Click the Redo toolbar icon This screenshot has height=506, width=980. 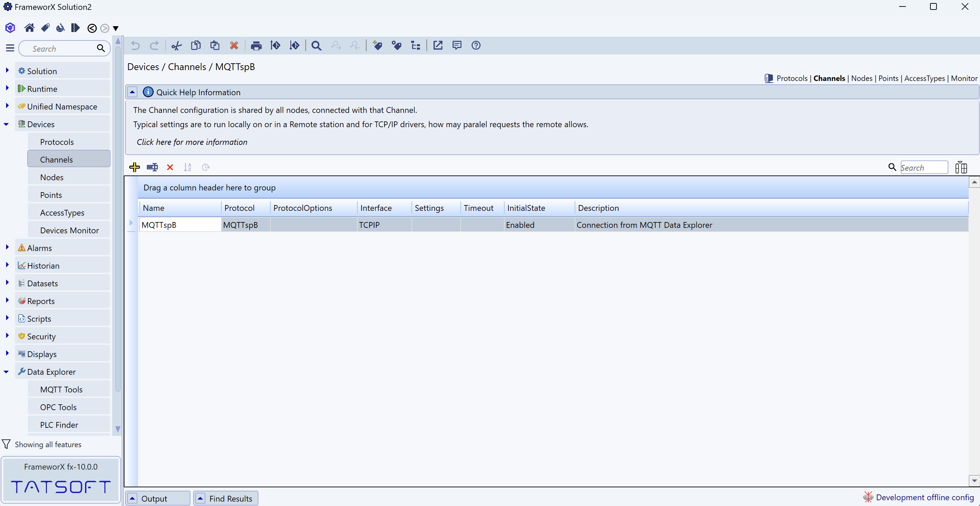(x=154, y=46)
